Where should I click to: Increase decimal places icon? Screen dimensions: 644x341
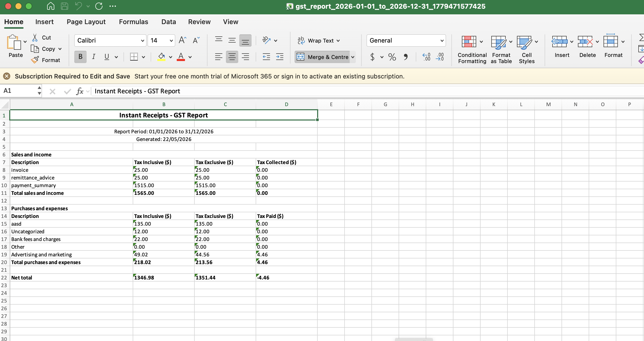[427, 57]
